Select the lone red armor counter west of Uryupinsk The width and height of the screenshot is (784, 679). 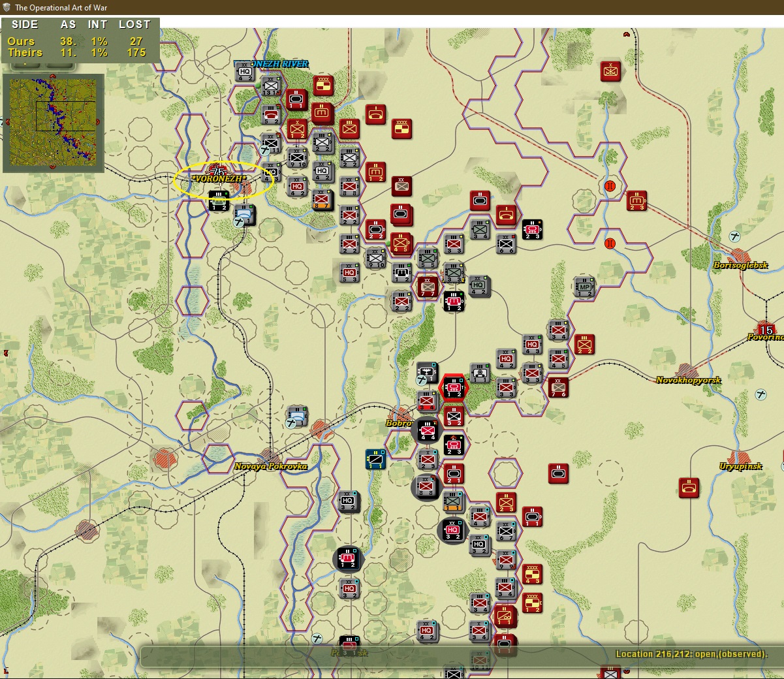pyautogui.click(x=558, y=473)
